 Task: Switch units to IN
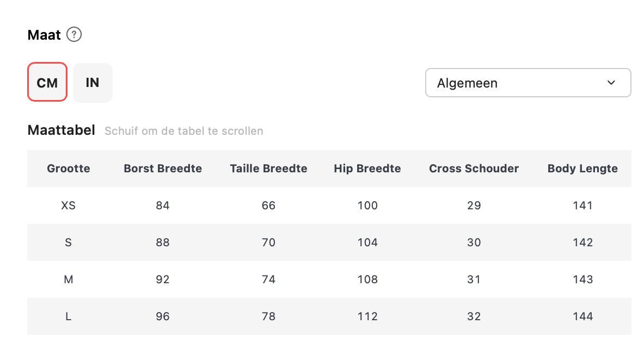[x=93, y=83]
